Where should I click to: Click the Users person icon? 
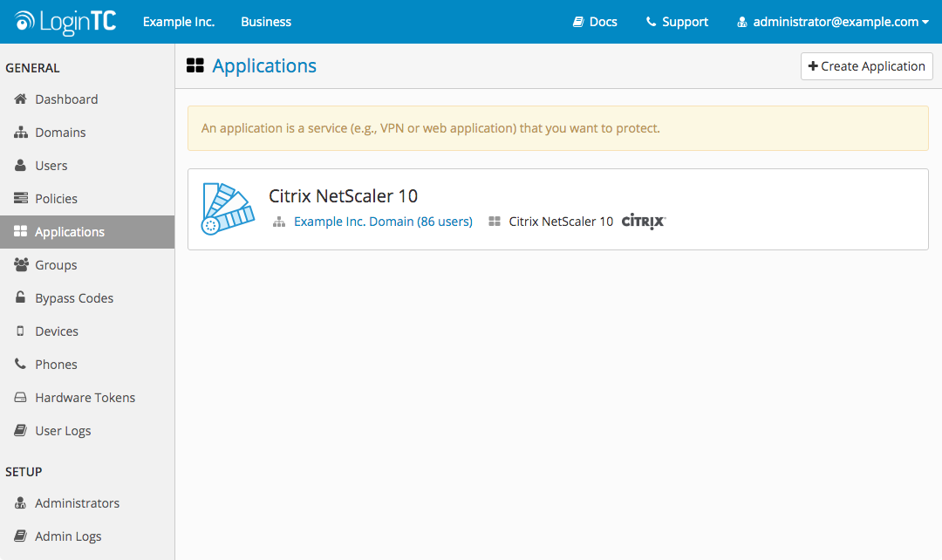(x=20, y=165)
